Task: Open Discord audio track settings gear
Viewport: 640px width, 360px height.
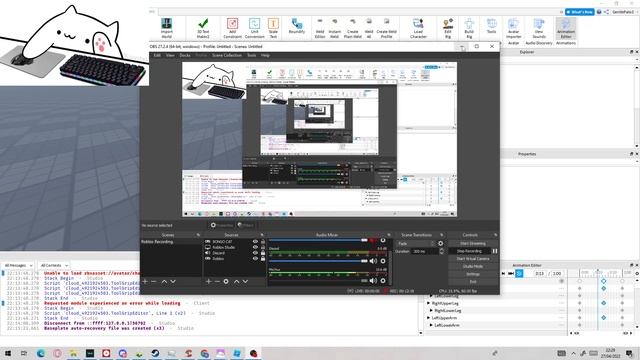Action: pos(383,261)
